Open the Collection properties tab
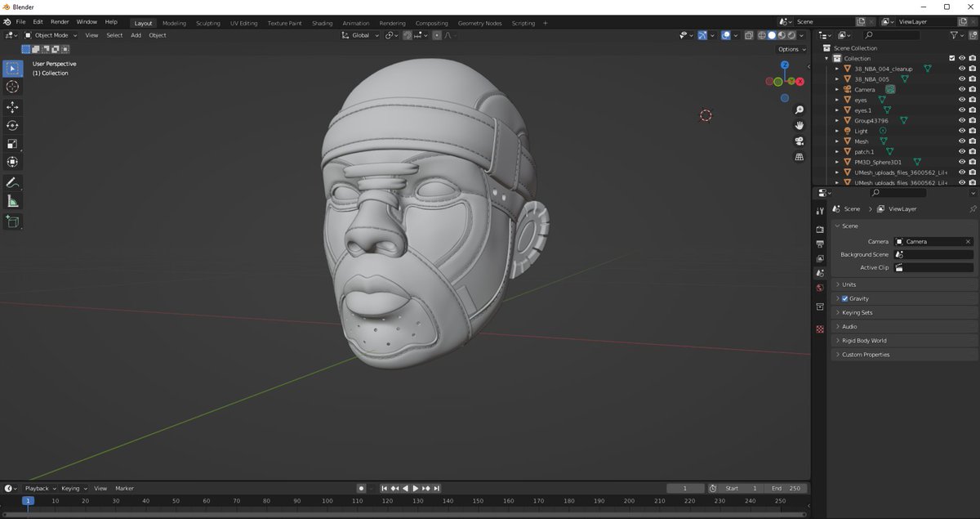Image resolution: width=980 pixels, height=519 pixels. 820,307
